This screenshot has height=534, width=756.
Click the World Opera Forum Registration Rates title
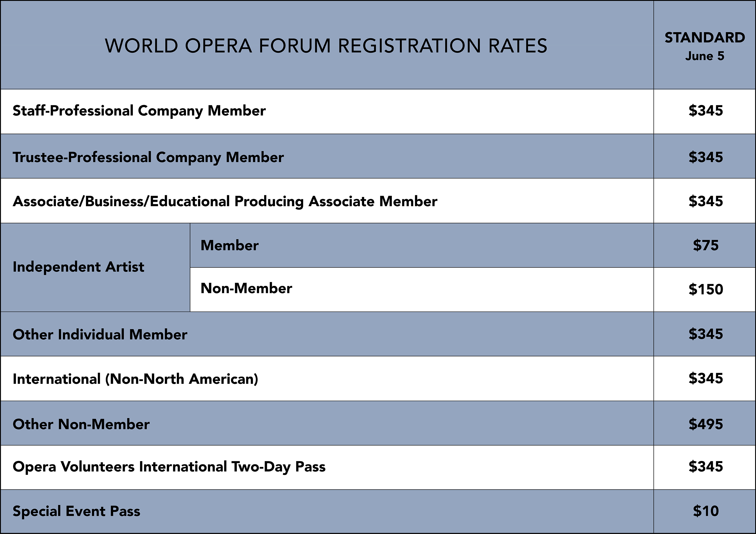pyautogui.click(x=326, y=46)
